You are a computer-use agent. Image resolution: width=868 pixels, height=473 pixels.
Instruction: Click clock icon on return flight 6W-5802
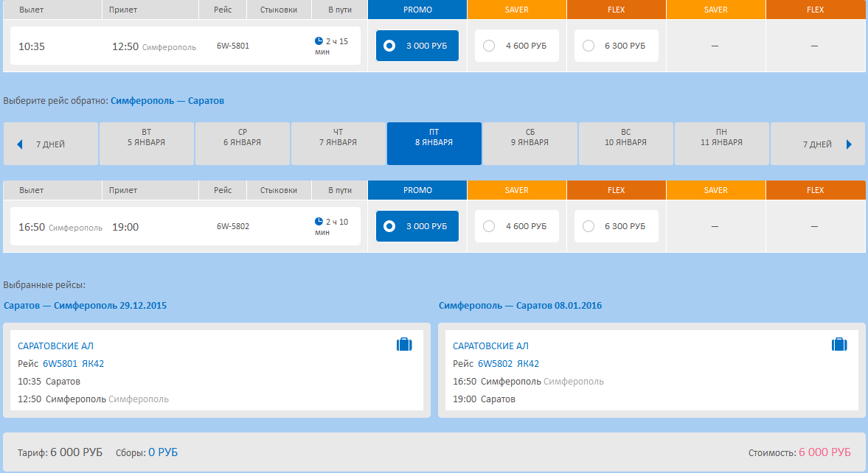click(319, 221)
